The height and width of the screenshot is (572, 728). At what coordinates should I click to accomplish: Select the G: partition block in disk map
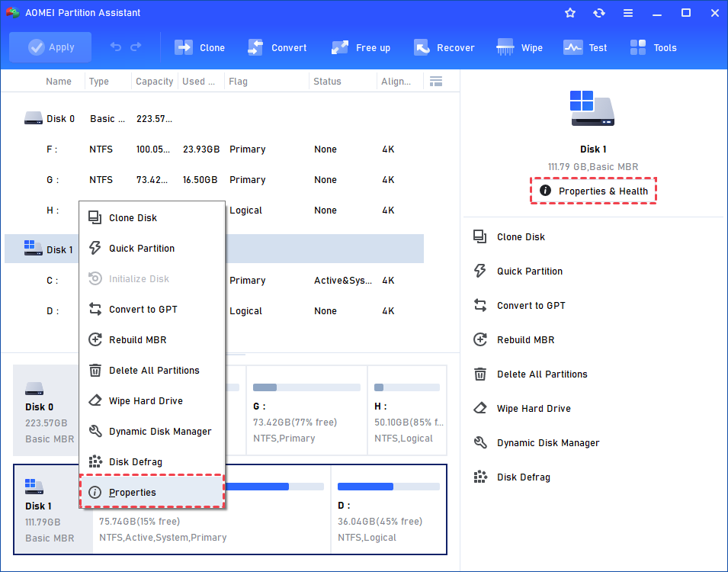point(306,410)
